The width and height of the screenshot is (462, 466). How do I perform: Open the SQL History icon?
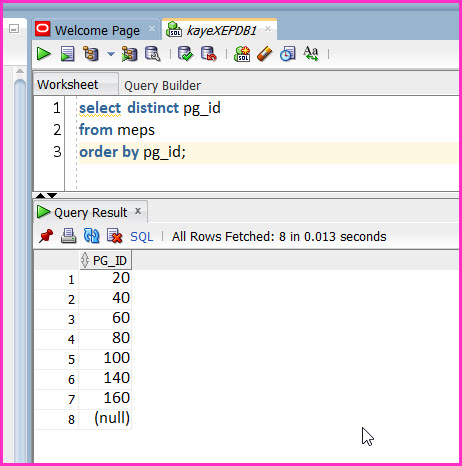[x=288, y=54]
